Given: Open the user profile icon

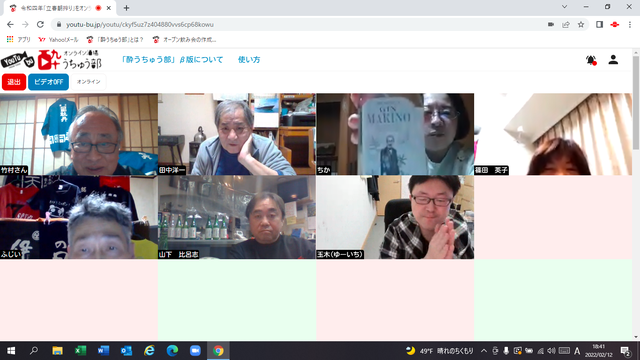Looking at the screenshot, I should (x=613, y=60).
